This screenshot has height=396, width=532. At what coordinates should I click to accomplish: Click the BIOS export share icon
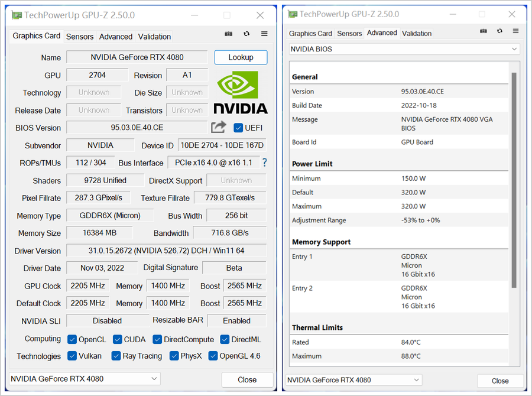coord(219,127)
